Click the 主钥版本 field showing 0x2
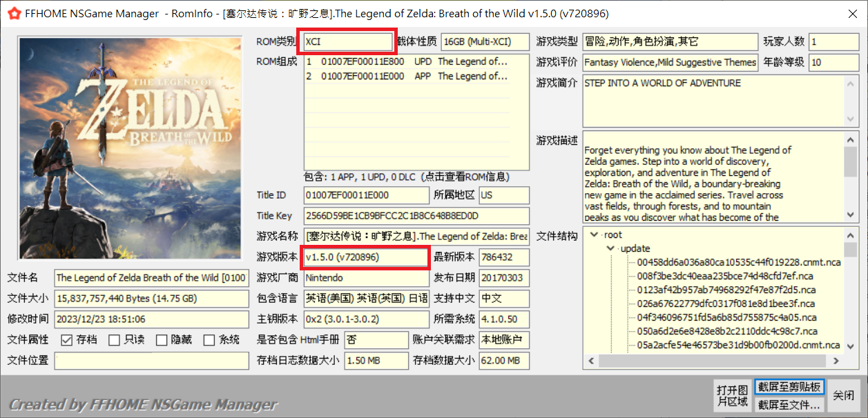This screenshot has width=868, height=418. coord(366,319)
